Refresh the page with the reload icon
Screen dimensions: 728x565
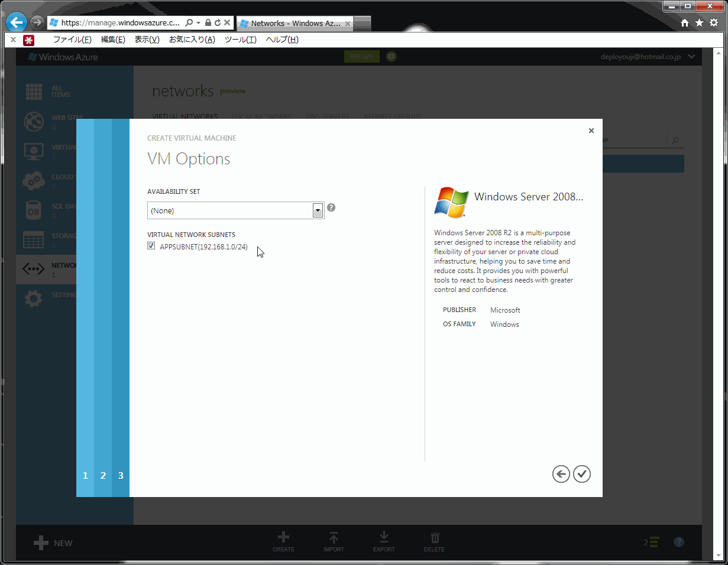(x=217, y=22)
